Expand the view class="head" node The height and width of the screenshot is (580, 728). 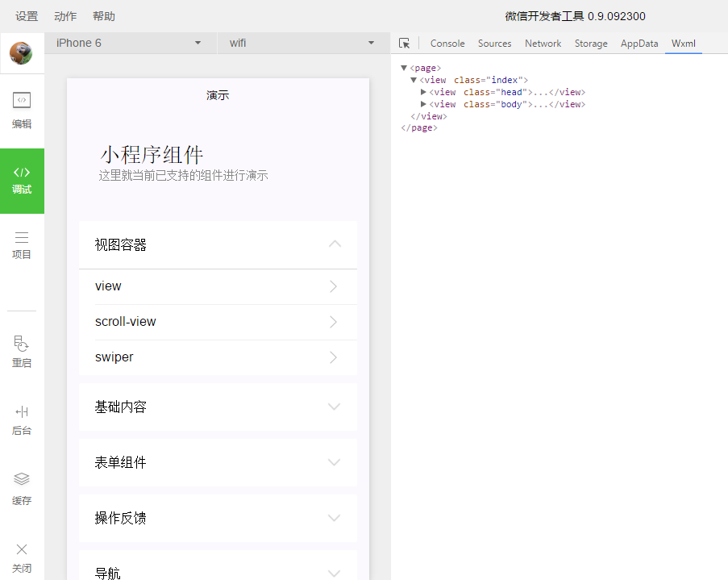click(423, 92)
